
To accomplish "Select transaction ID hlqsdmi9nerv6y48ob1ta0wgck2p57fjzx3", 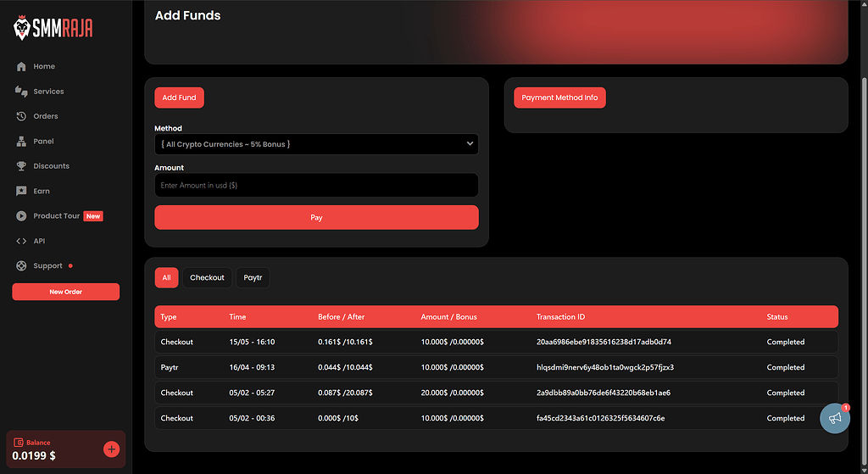I will pyautogui.click(x=605, y=368).
